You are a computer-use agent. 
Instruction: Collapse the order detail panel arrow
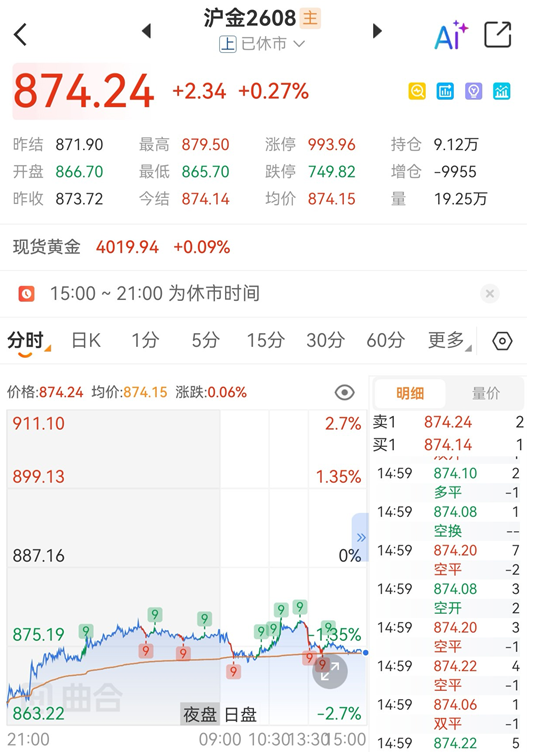click(360, 537)
